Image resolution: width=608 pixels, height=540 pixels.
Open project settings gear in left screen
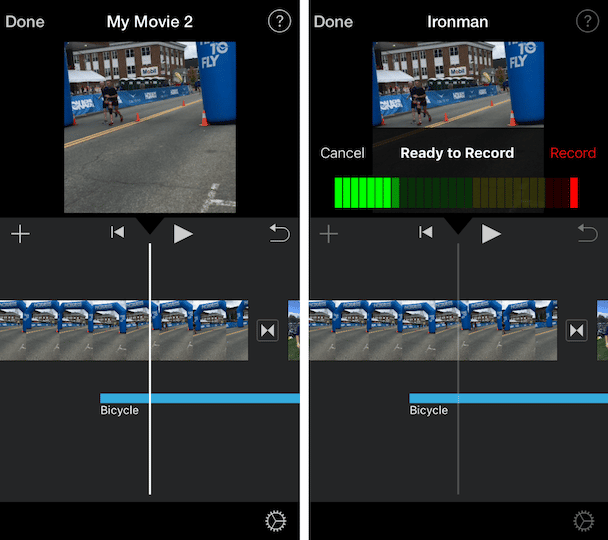275,520
